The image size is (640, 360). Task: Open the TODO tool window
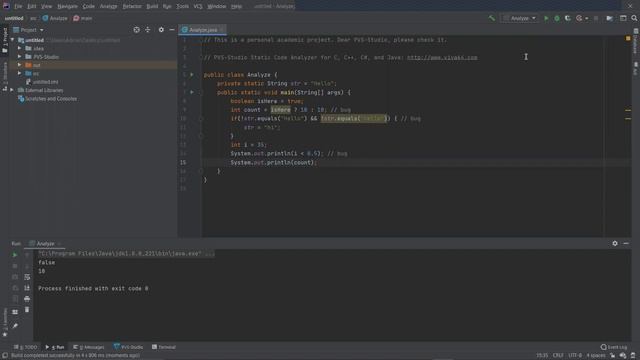pos(25,347)
